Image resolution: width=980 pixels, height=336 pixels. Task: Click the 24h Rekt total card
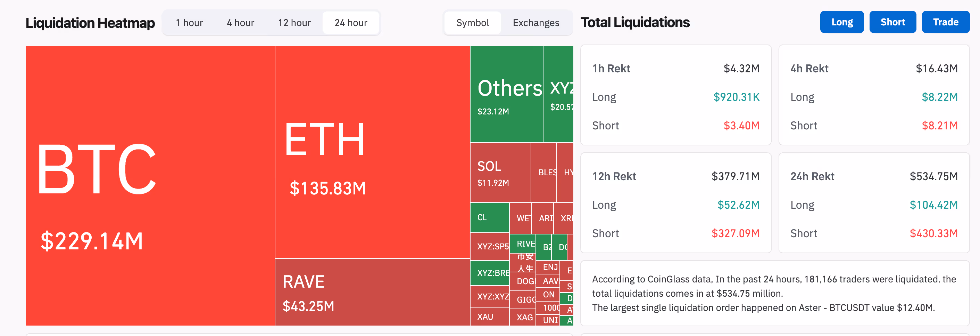click(873, 203)
